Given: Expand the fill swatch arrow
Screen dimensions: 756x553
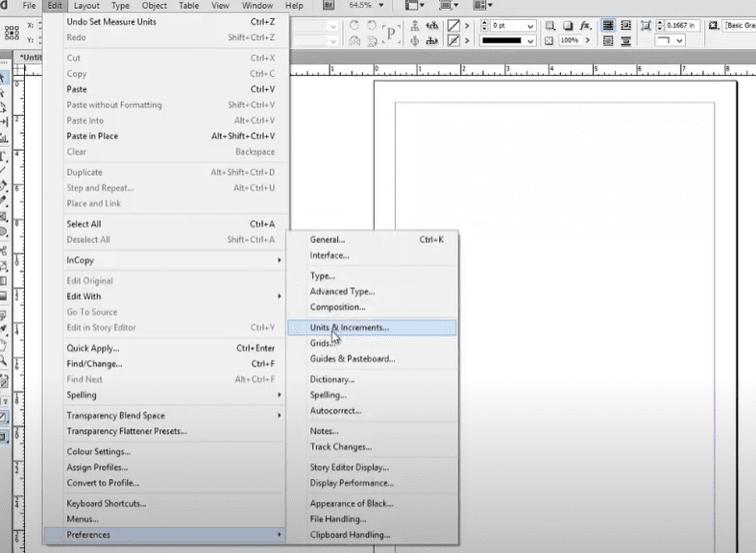Looking at the screenshot, I should (x=467, y=26).
